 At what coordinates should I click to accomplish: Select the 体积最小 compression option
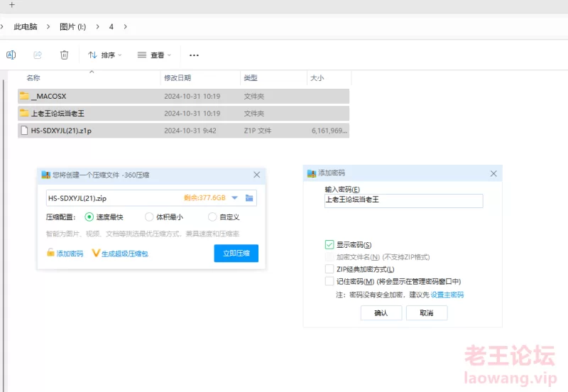[x=149, y=217]
